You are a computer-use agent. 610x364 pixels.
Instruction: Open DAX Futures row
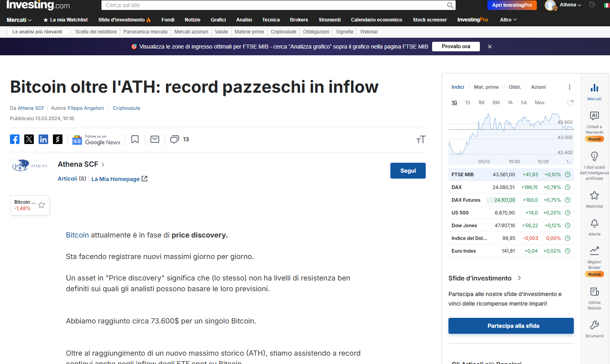(511, 200)
